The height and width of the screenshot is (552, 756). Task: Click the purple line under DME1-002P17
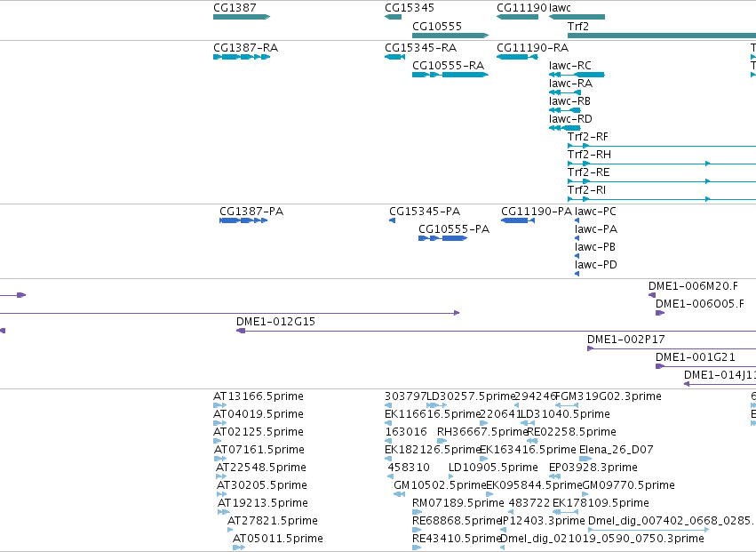click(x=672, y=348)
